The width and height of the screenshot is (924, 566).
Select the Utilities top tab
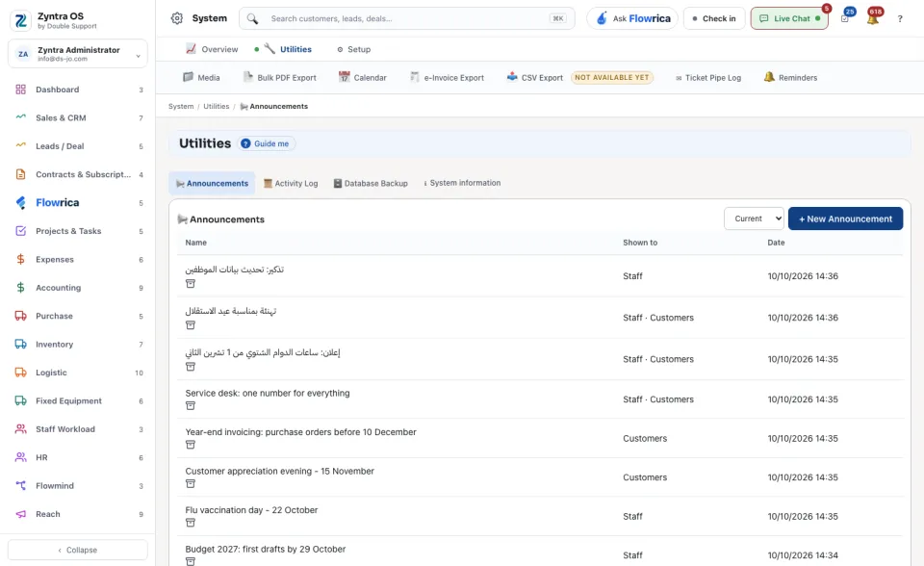[288, 49]
